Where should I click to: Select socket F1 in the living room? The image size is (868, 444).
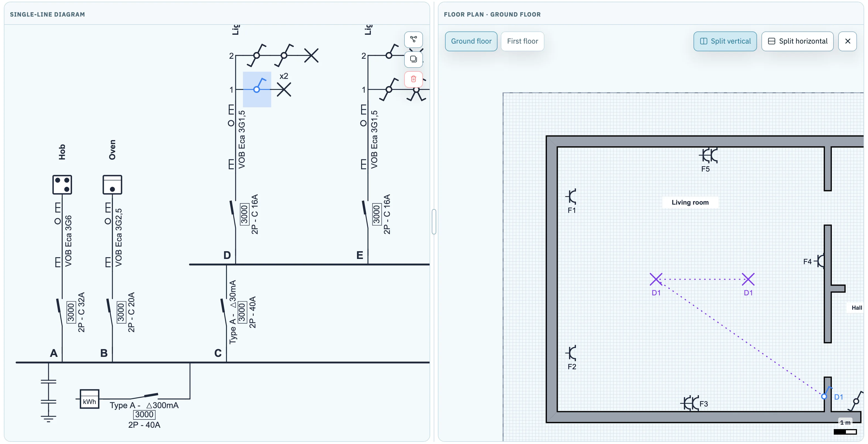tap(571, 197)
